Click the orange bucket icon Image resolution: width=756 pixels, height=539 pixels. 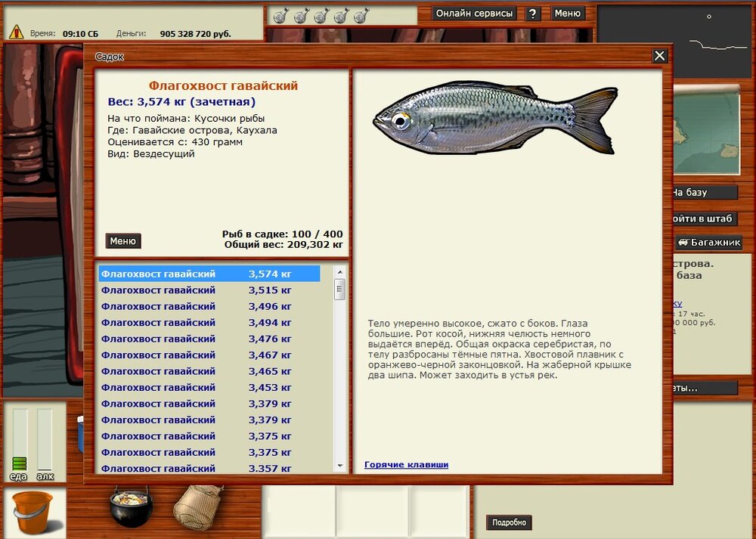[x=33, y=512]
